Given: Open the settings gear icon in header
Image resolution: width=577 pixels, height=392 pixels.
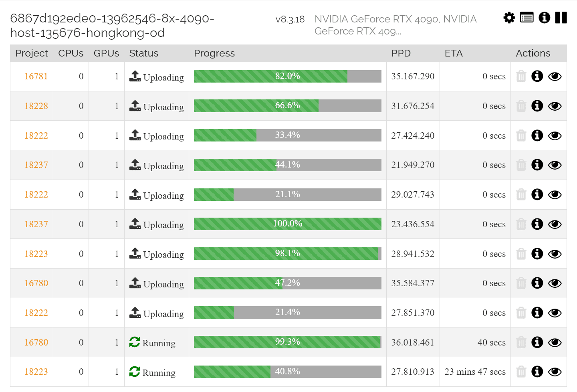Looking at the screenshot, I should [509, 18].
